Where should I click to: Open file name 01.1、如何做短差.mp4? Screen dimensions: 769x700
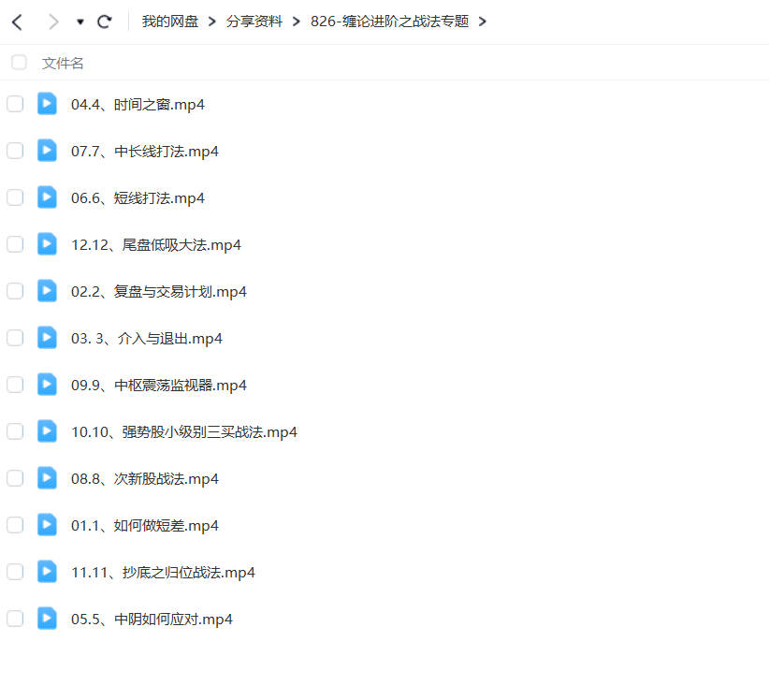click(x=145, y=525)
